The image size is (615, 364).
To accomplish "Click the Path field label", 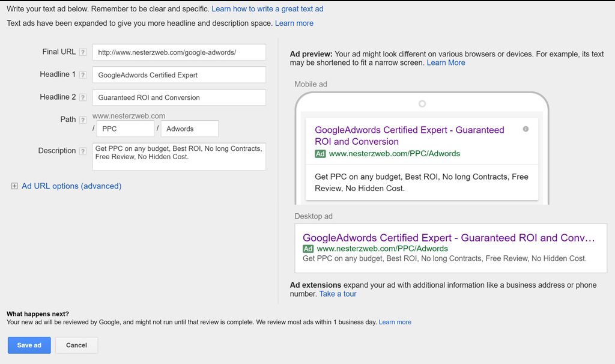I will point(68,120).
